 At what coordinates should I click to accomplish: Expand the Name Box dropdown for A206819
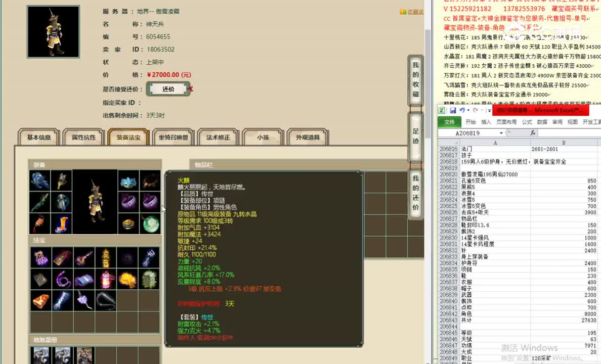pos(501,133)
